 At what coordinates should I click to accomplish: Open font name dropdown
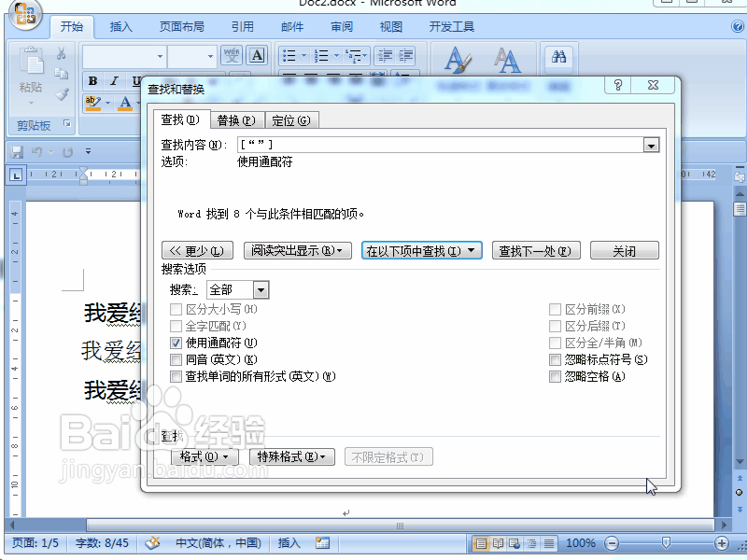click(160, 56)
